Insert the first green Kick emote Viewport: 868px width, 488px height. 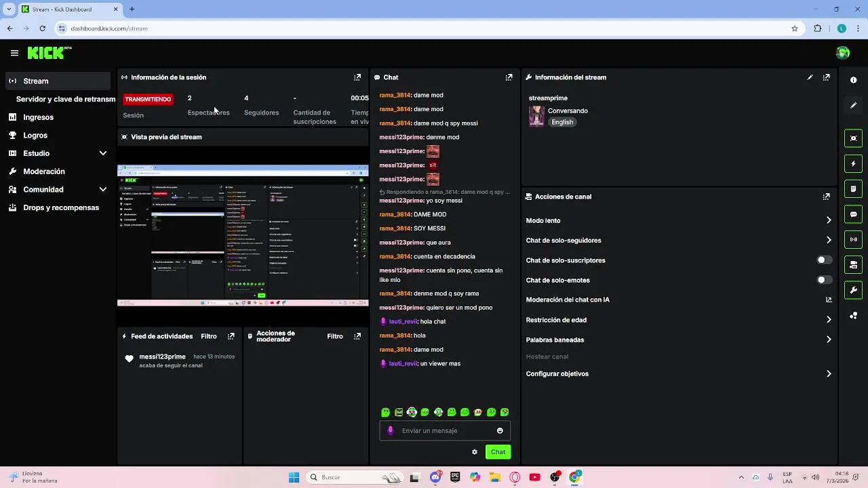tap(385, 412)
